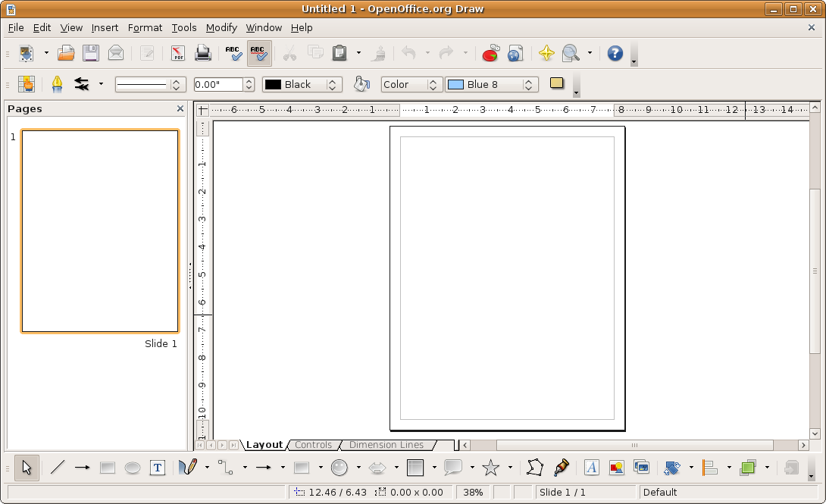Switch to the Controls layer tab
The width and height of the screenshot is (826, 504).
[314, 445]
